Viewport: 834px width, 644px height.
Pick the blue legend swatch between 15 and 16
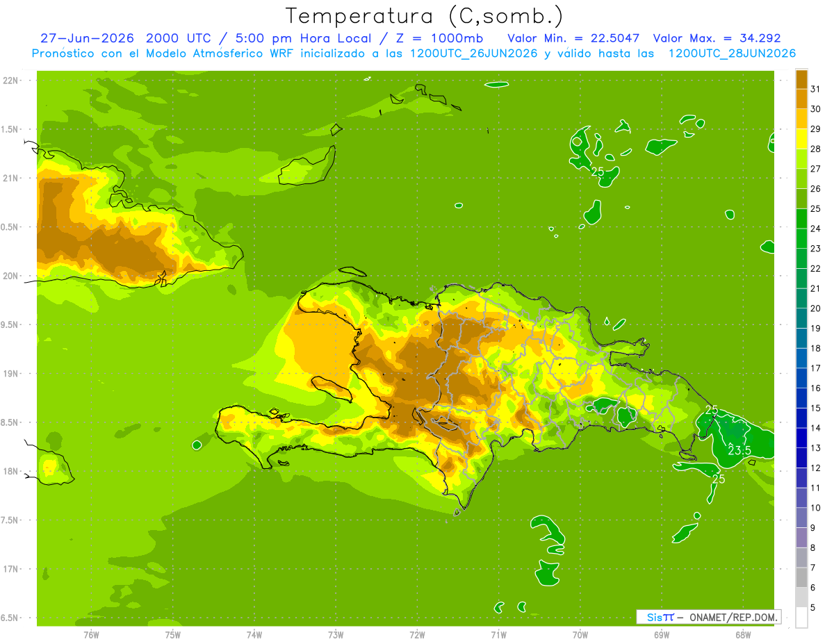[801, 398]
